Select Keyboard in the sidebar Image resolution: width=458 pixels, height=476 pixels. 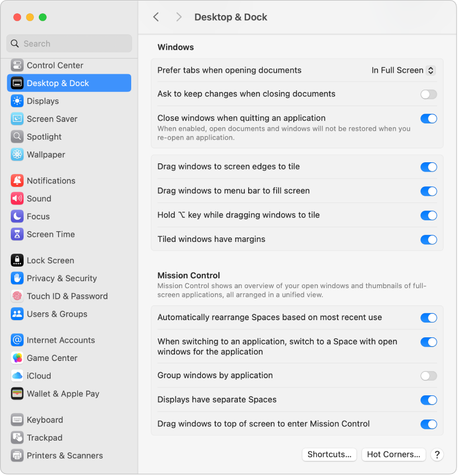coord(45,420)
